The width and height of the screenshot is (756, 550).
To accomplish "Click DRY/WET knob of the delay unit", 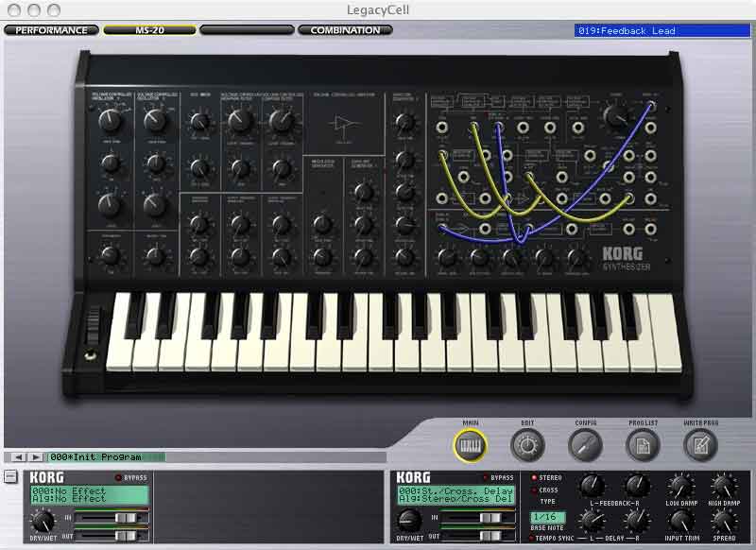I will tap(409, 522).
